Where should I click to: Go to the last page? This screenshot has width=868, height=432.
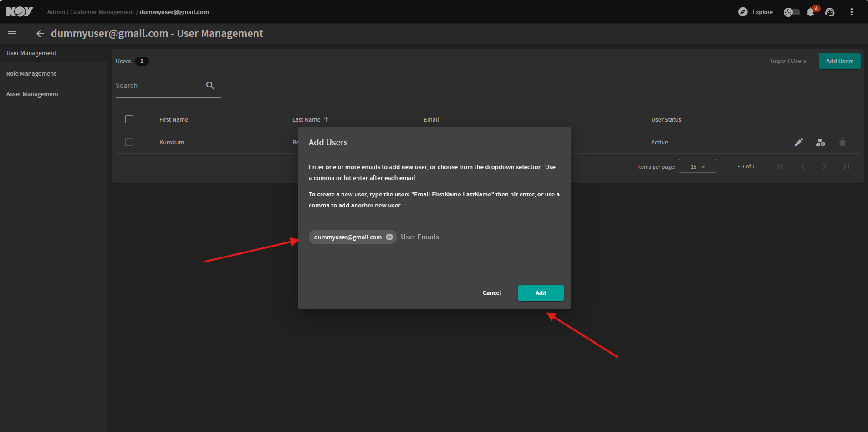pos(846,166)
